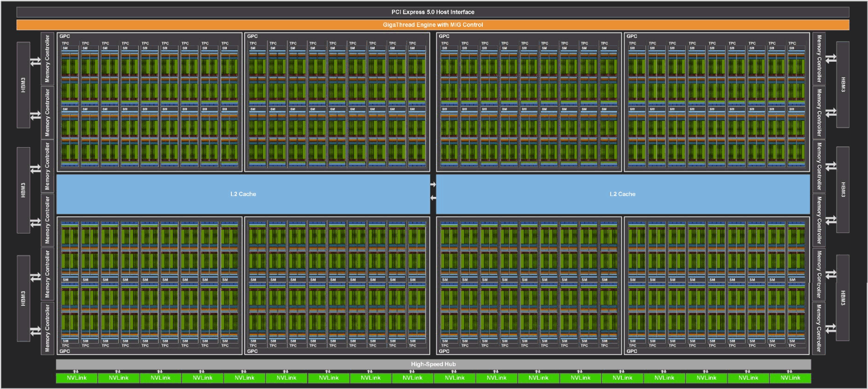
Task: Select the top-right HBM3 memory block
Action: [x=843, y=84]
